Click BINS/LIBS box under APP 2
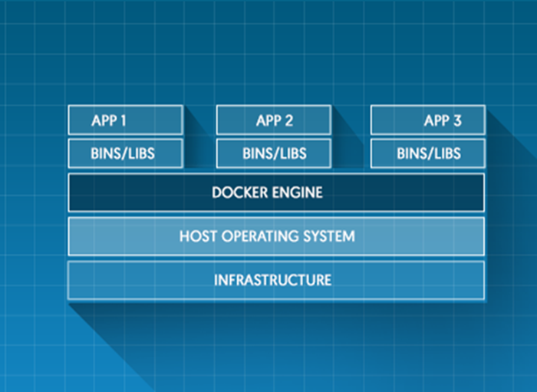This screenshot has height=392, width=537. pyautogui.click(x=273, y=153)
